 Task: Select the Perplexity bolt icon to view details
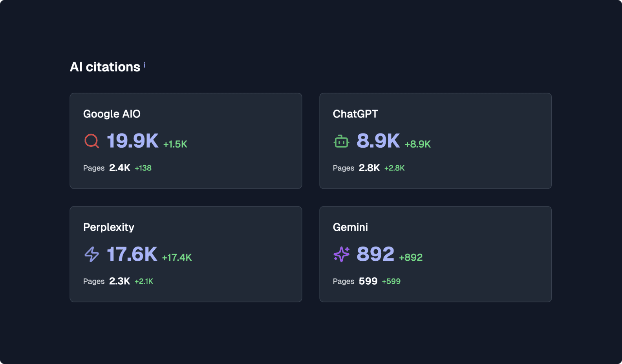pos(91,254)
